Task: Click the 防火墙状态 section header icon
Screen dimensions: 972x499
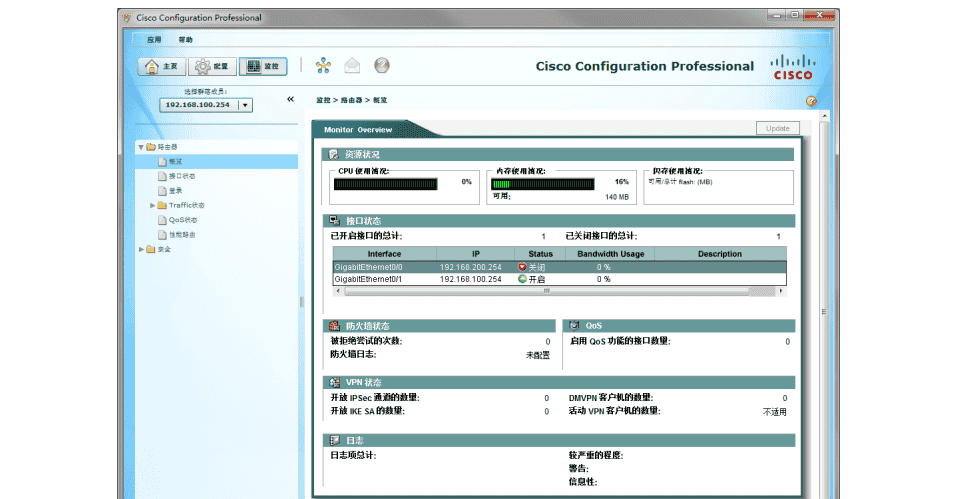Action: pos(335,325)
